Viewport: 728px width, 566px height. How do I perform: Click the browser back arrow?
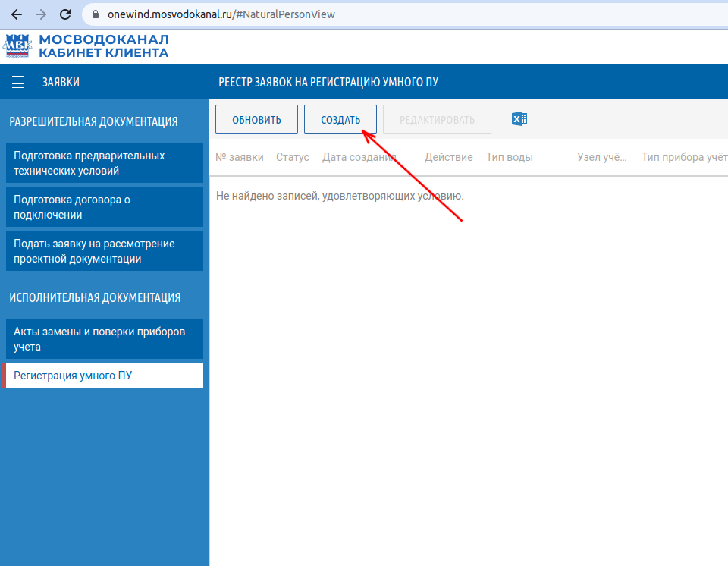17,14
